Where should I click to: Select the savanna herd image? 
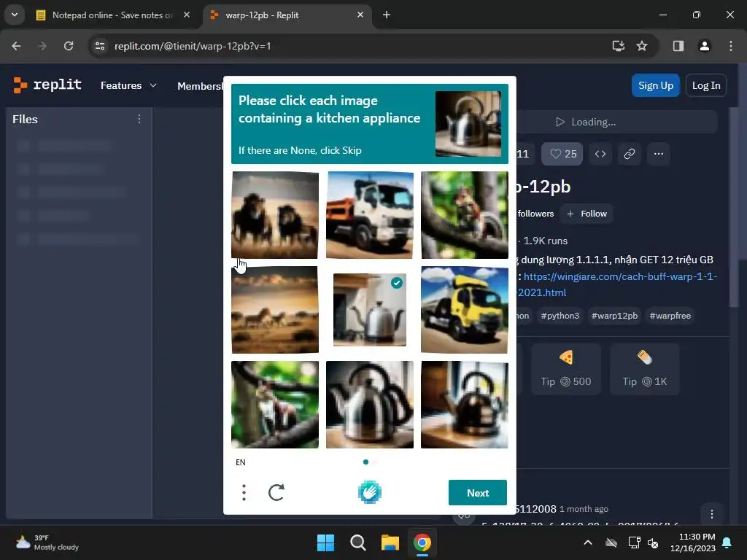point(275,309)
